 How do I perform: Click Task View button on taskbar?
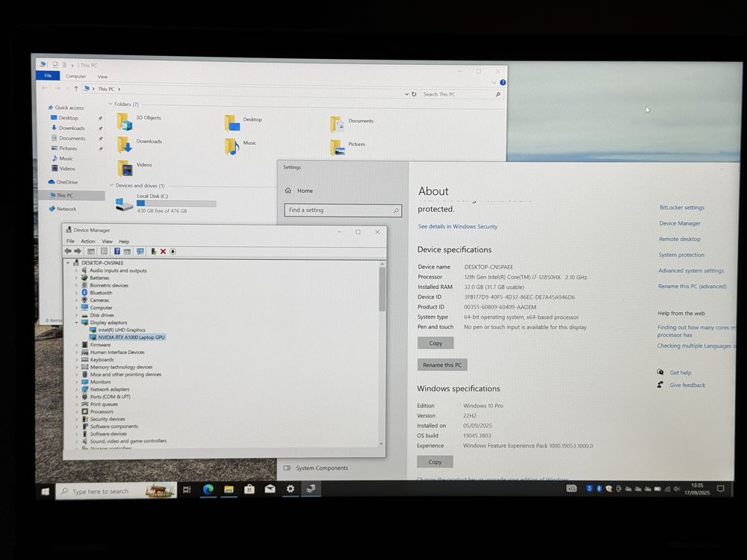[x=187, y=490]
